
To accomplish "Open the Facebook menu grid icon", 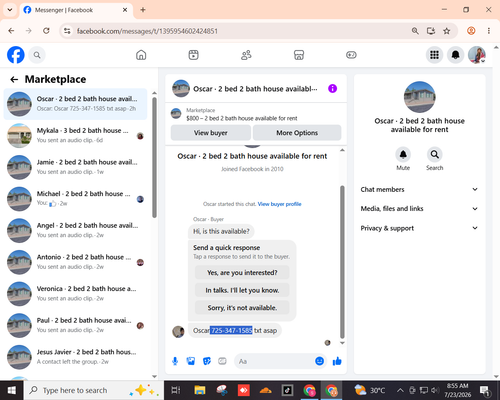I will click(434, 55).
